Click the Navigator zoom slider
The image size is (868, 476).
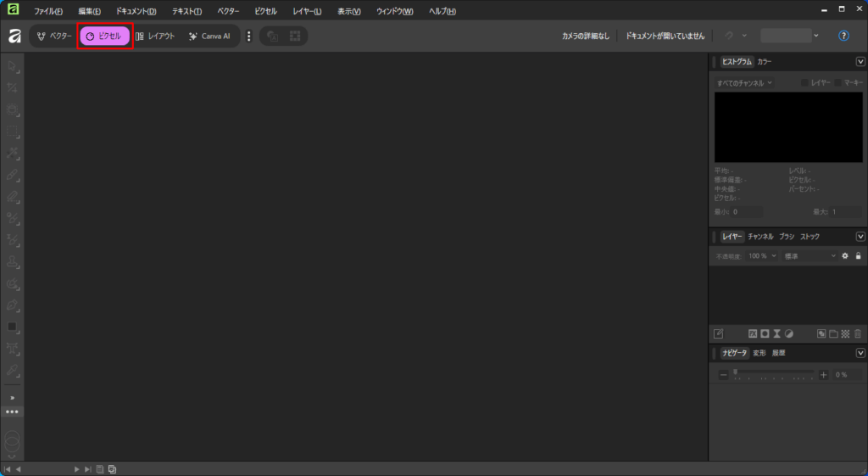pyautogui.click(x=774, y=374)
